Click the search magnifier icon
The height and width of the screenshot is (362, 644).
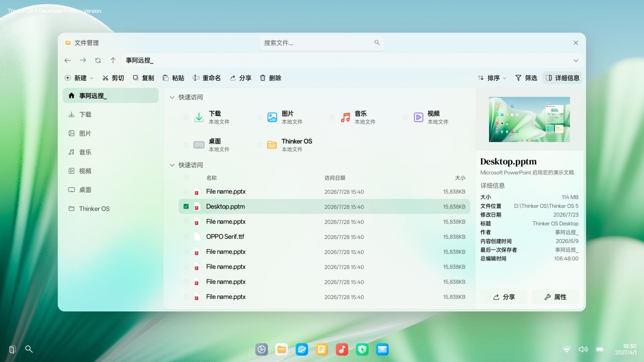coord(377,43)
